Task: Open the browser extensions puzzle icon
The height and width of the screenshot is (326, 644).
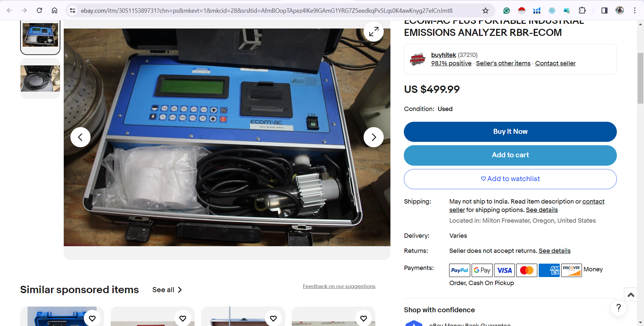Action: tap(582, 10)
